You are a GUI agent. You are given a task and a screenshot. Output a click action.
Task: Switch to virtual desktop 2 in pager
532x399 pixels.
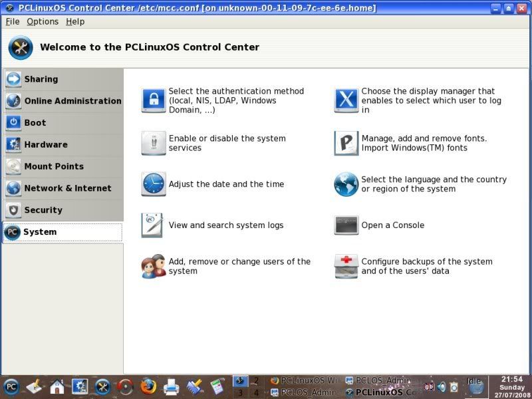click(256, 380)
